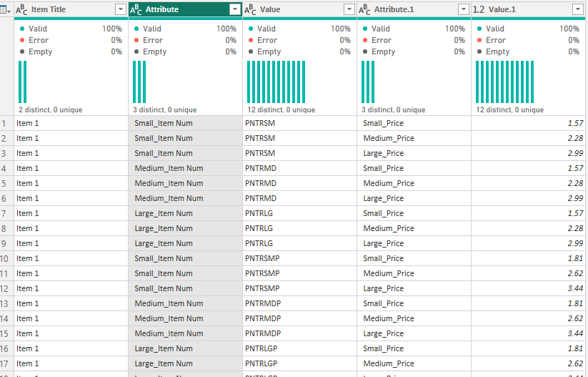Click 'PNTRMD' cell in row 5
This screenshot has width=588, height=377.
[299, 183]
